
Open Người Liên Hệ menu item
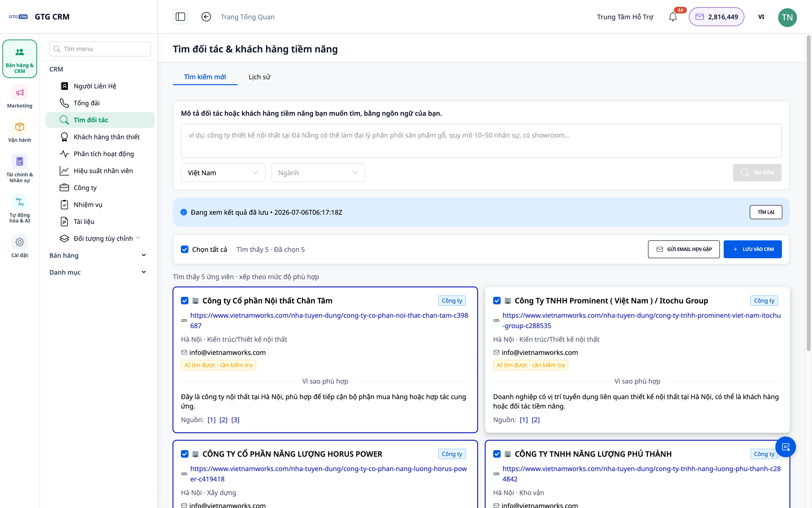pos(100,86)
